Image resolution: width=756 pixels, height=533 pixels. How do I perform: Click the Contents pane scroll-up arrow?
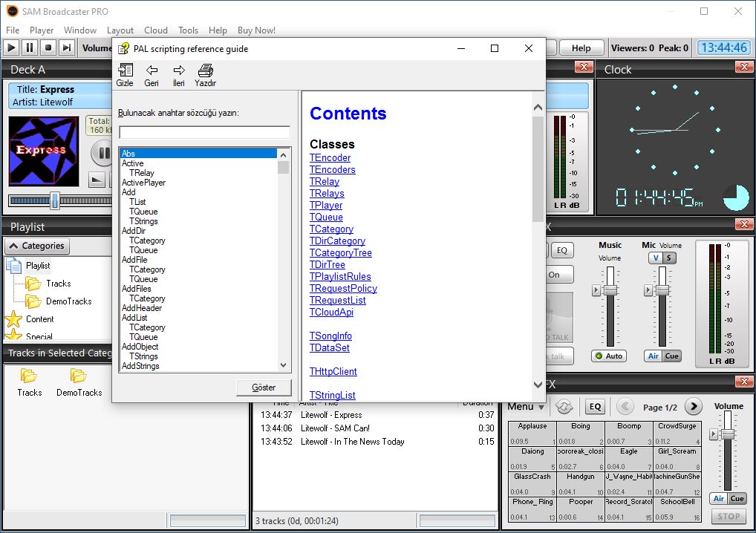(x=538, y=108)
